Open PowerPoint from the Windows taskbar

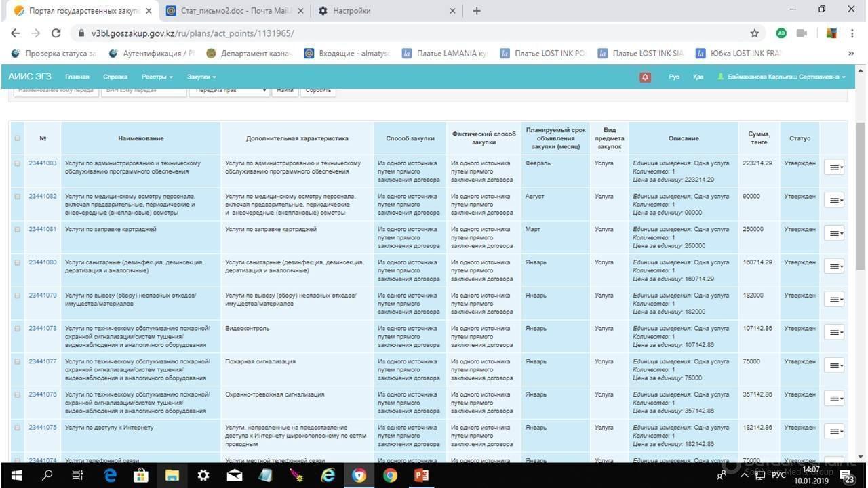click(421, 475)
